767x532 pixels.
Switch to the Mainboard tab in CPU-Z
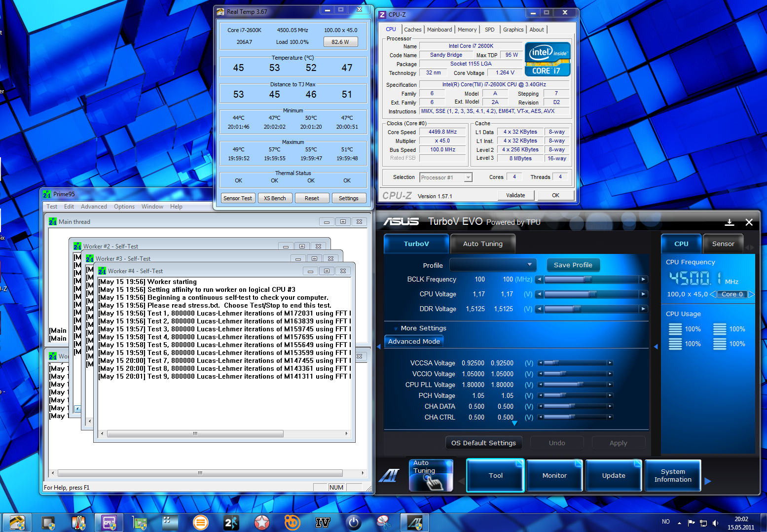439,30
